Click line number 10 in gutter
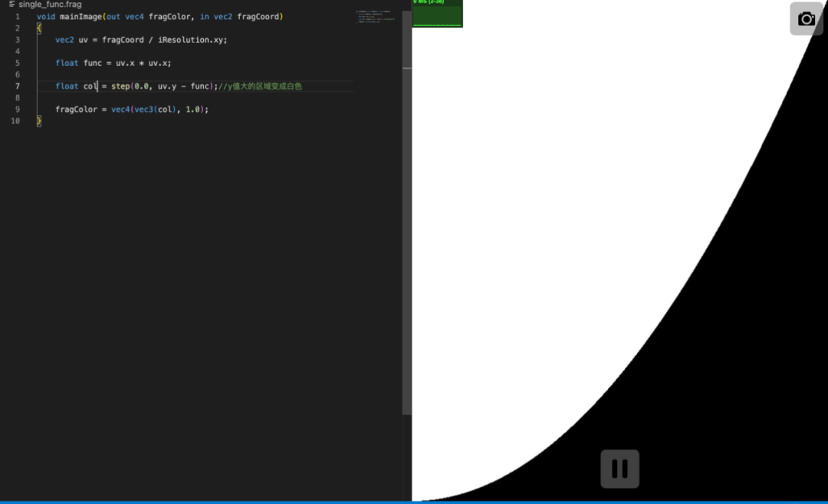828x504 pixels. [x=15, y=121]
